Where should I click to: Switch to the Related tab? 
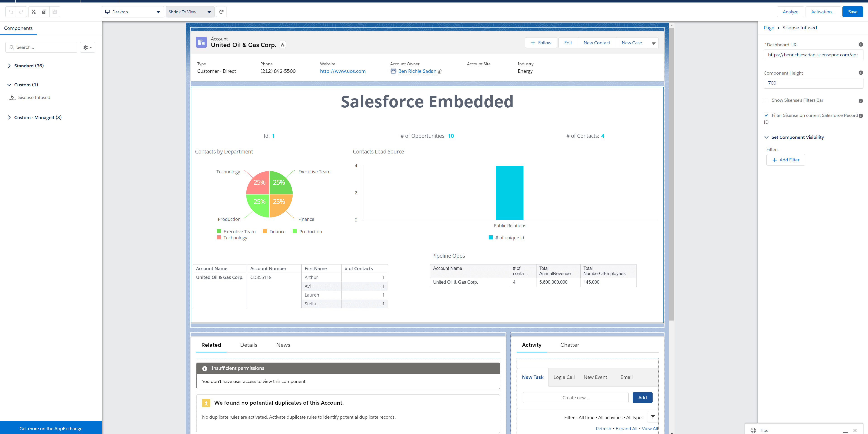[211, 345]
